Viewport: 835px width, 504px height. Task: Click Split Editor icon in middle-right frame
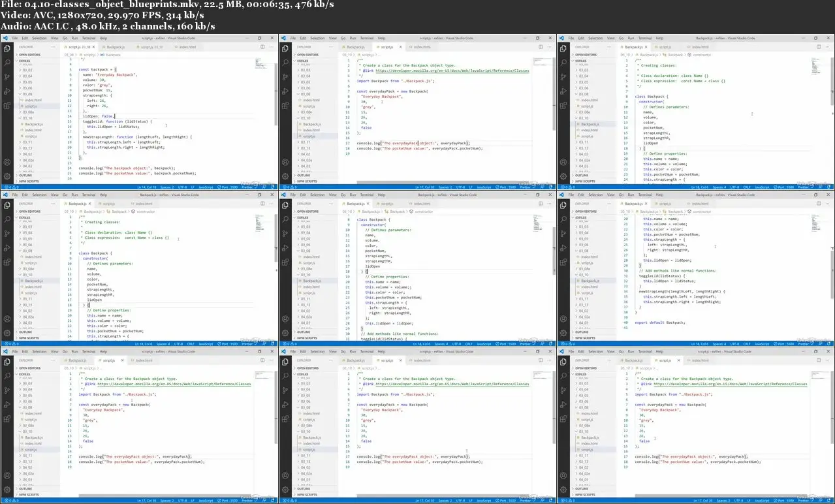click(x=819, y=204)
